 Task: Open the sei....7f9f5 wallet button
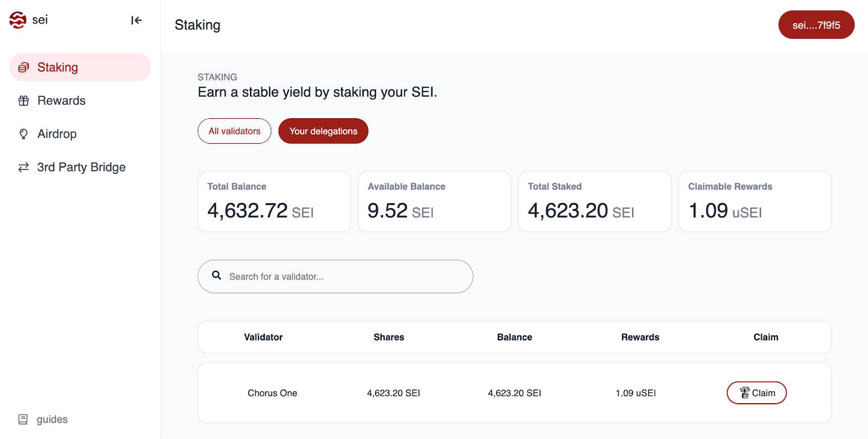click(x=816, y=25)
